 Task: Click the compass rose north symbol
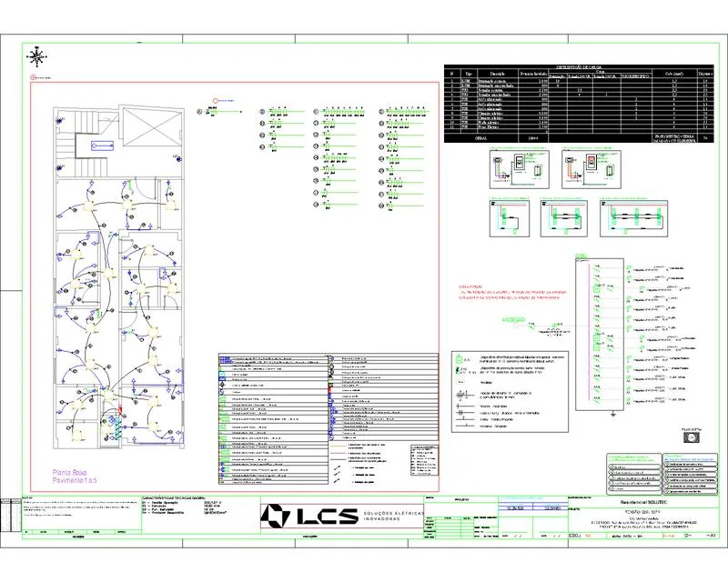[36, 57]
